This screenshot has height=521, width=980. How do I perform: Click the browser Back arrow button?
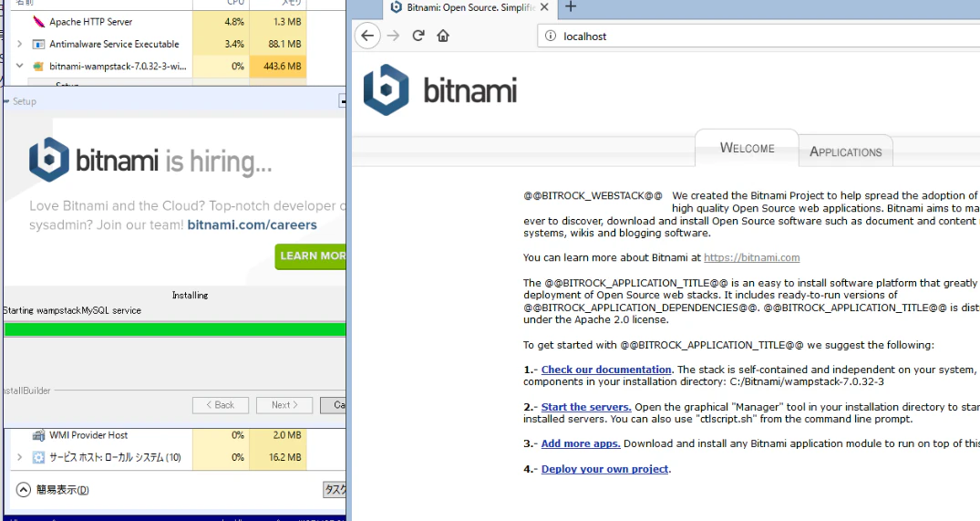(367, 36)
